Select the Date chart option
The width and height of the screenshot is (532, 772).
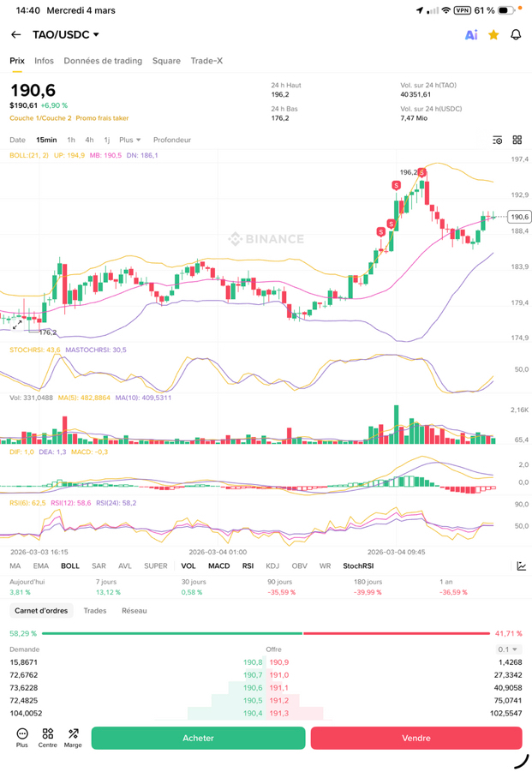tap(18, 140)
